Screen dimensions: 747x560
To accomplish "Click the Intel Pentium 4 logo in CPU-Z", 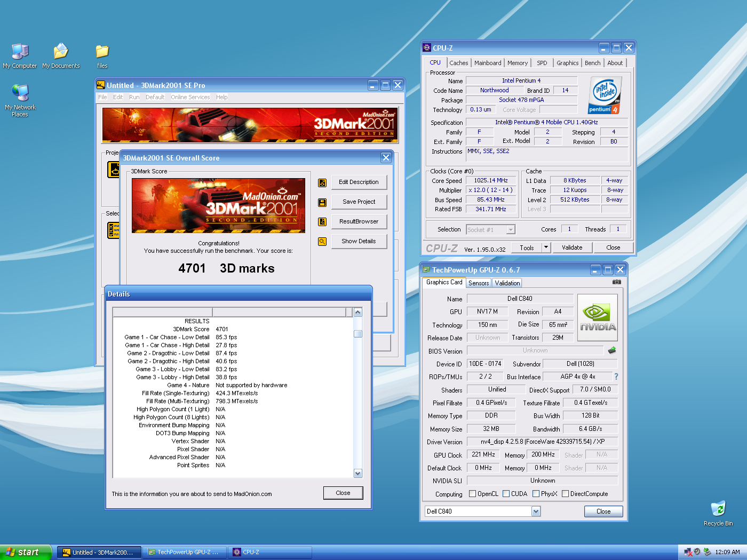I will [605, 95].
